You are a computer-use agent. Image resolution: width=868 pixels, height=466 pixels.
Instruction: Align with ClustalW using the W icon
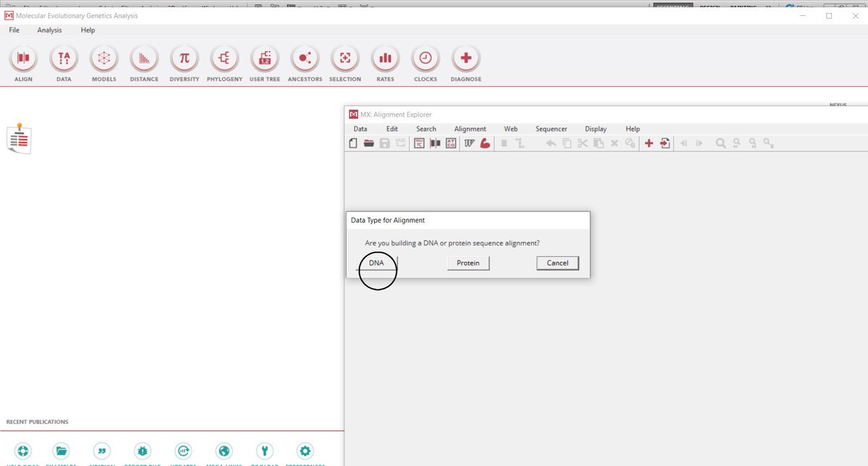click(469, 143)
